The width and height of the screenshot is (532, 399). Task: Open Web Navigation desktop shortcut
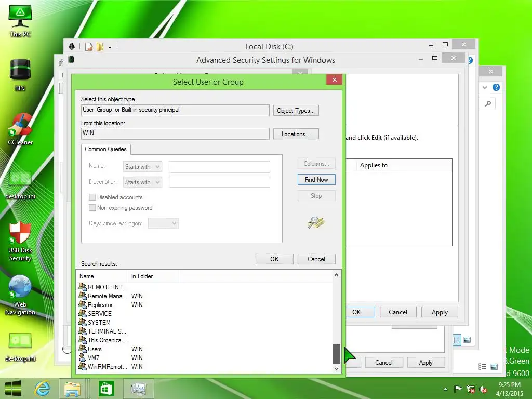tap(20, 295)
